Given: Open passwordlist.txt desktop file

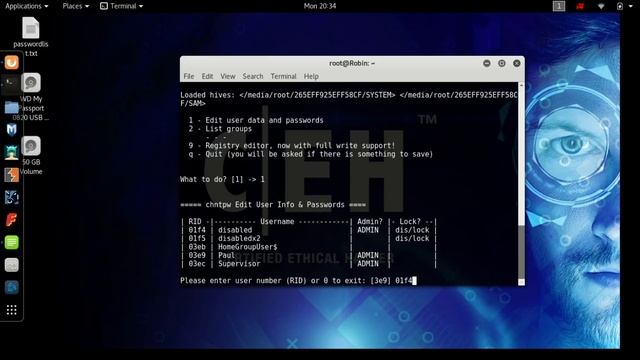Looking at the screenshot, I should pyautogui.click(x=31, y=36).
